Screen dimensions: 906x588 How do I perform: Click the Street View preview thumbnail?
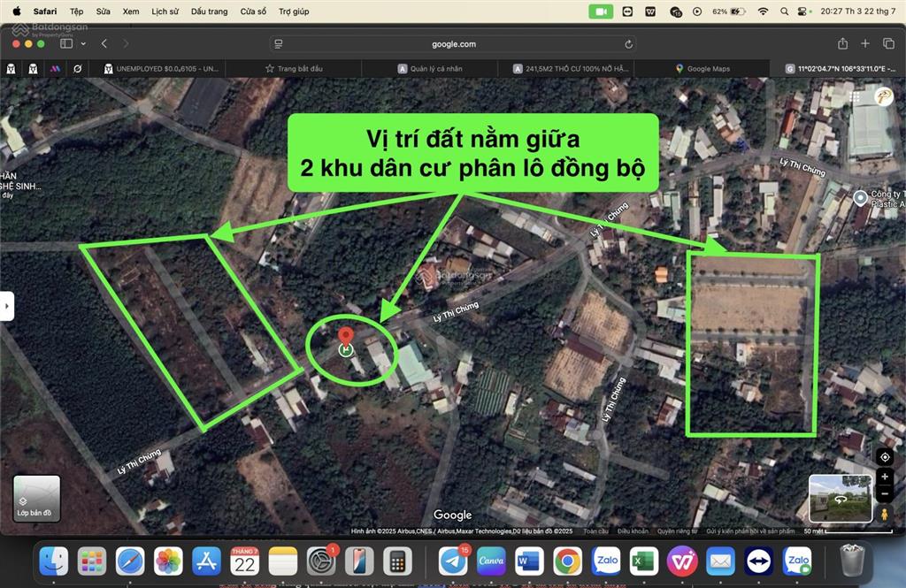[x=840, y=498]
